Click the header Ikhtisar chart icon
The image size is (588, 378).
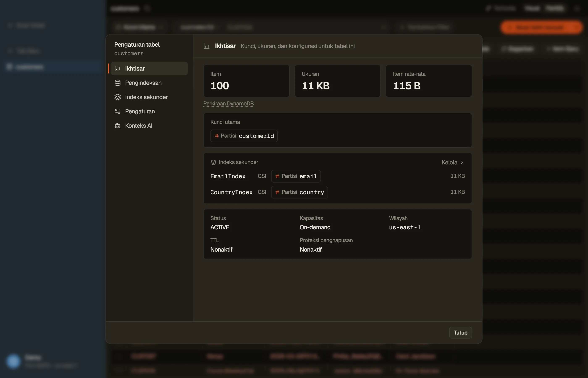[x=207, y=46]
